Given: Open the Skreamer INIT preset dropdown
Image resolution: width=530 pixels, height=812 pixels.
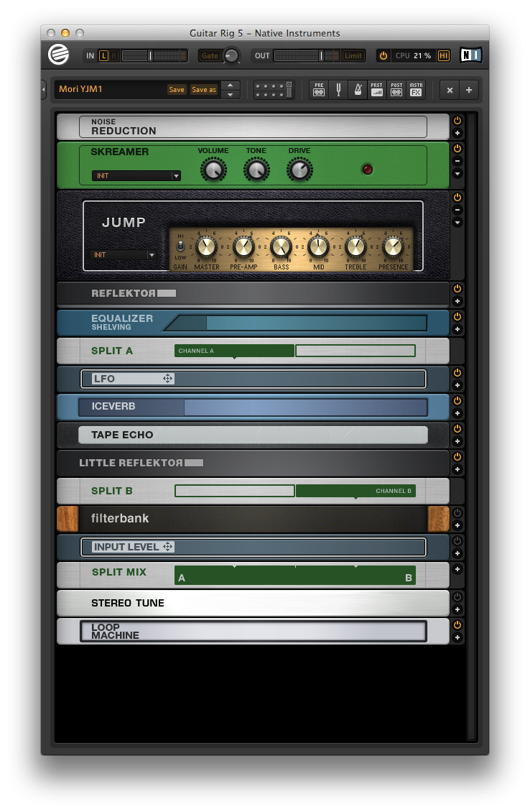Looking at the screenshot, I should click(136, 176).
